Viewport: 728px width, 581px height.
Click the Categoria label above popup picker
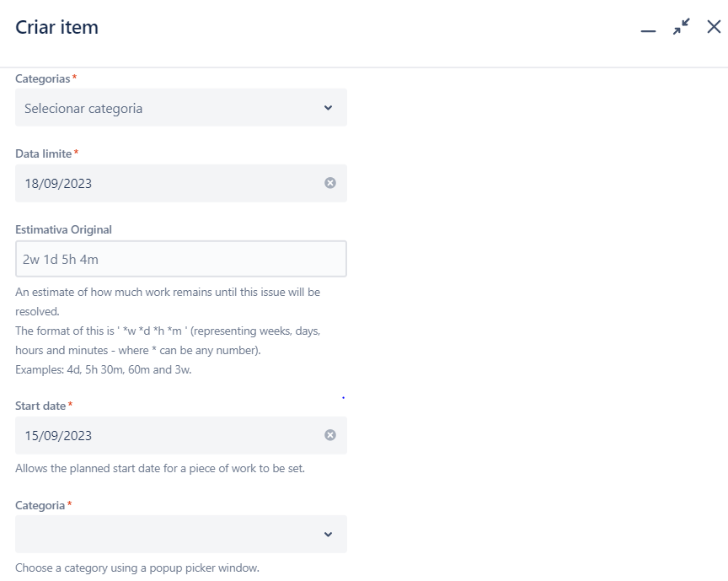(x=40, y=505)
